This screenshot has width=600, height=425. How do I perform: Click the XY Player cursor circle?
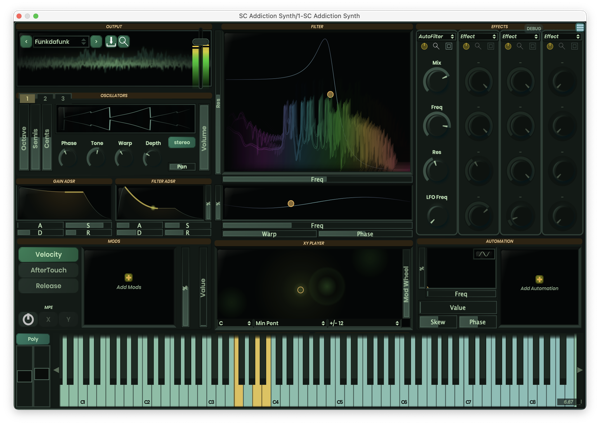pos(300,290)
